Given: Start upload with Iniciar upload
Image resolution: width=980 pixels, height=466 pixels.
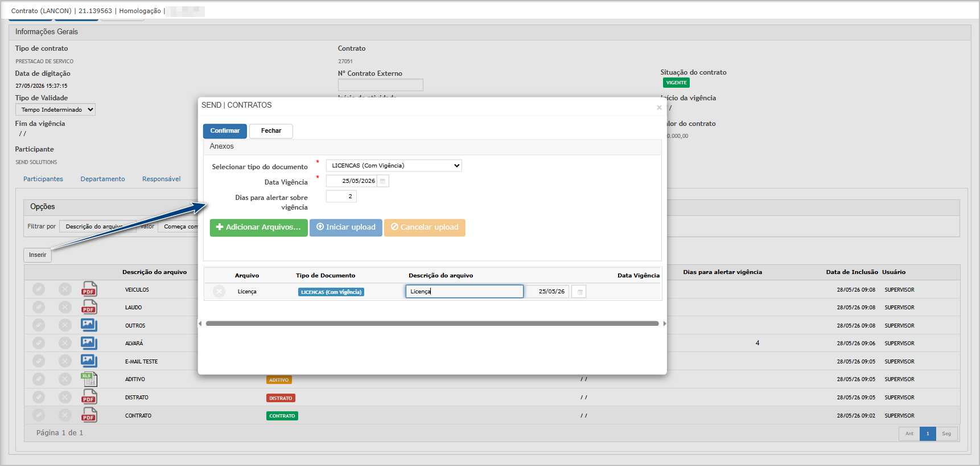Looking at the screenshot, I should pyautogui.click(x=346, y=227).
